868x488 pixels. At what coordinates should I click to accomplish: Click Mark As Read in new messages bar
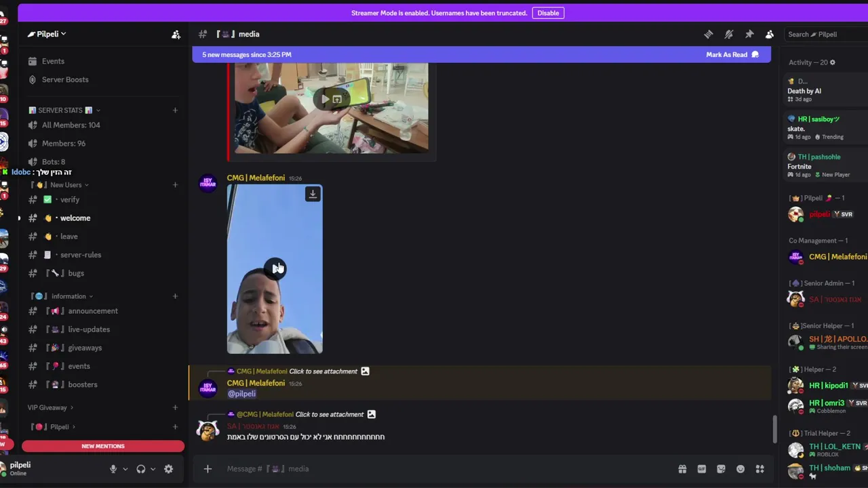pyautogui.click(x=732, y=54)
